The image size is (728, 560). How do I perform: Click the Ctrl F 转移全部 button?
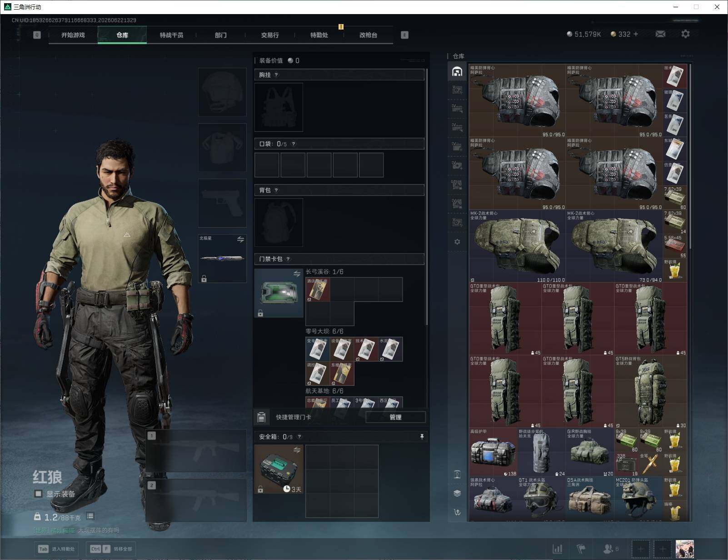pyautogui.click(x=111, y=549)
